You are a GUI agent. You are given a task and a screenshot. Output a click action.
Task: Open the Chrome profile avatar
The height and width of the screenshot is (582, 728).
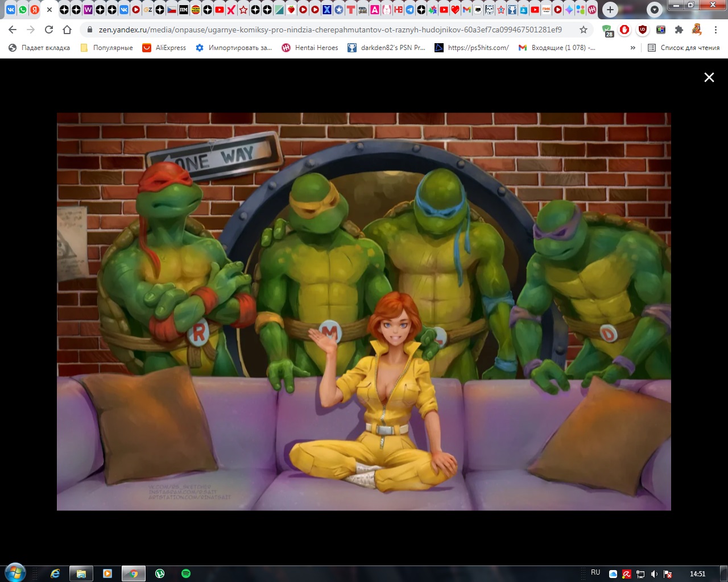pyautogui.click(x=697, y=30)
